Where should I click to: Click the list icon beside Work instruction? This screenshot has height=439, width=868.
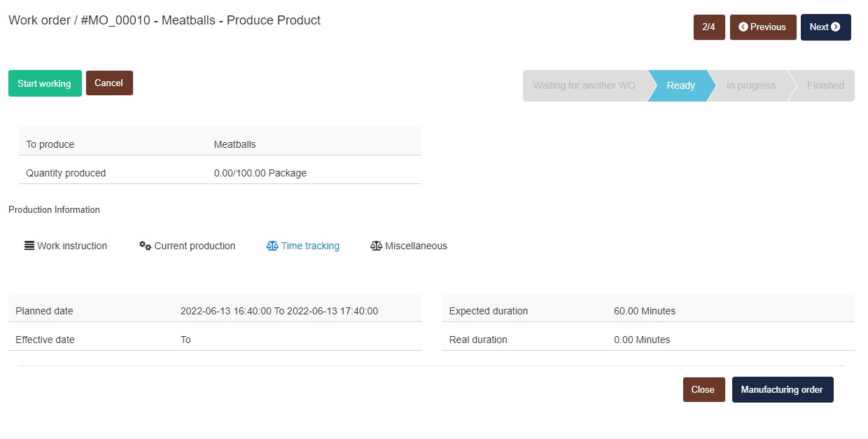(29, 246)
